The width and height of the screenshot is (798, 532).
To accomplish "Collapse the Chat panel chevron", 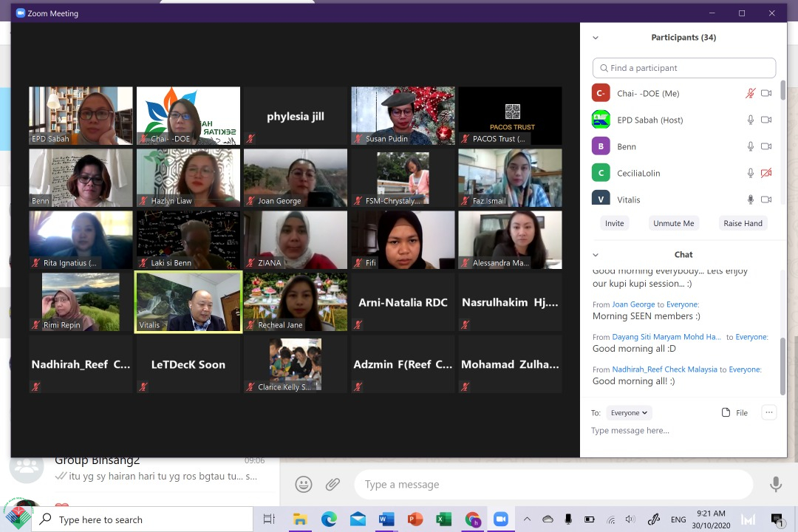I will 596,254.
